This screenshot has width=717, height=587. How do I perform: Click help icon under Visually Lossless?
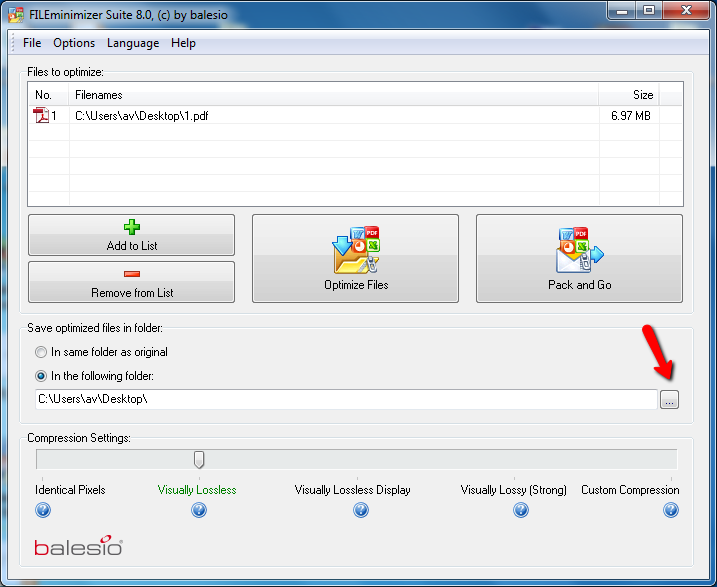pyautogui.click(x=199, y=510)
